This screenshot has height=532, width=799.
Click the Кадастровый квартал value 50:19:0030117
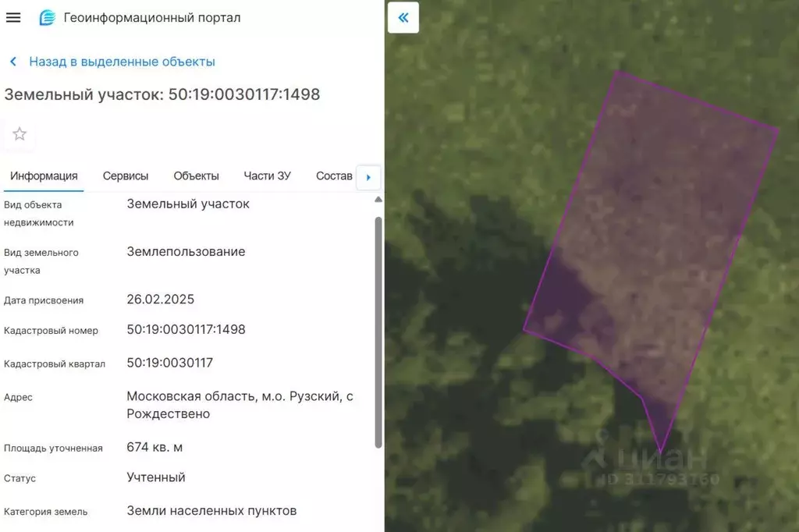click(x=169, y=363)
